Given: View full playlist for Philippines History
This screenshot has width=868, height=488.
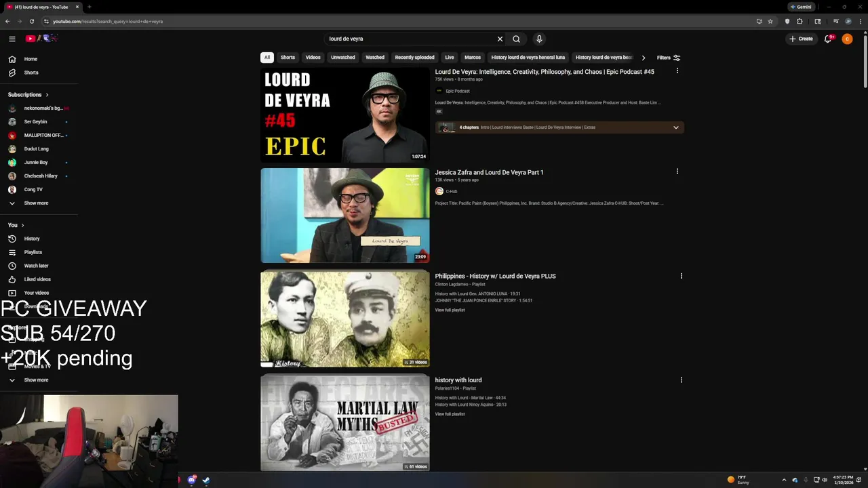Looking at the screenshot, I should tap(450, 310).
